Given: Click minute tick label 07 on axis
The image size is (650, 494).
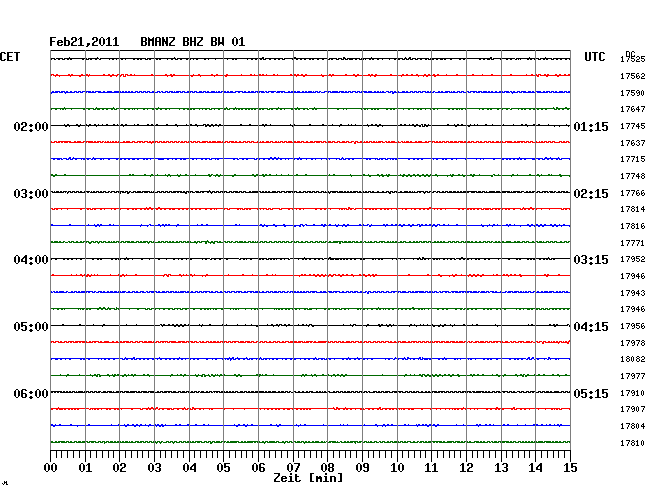Looking at the screenshot, I should pyautogui.click(x=293, y=468).
